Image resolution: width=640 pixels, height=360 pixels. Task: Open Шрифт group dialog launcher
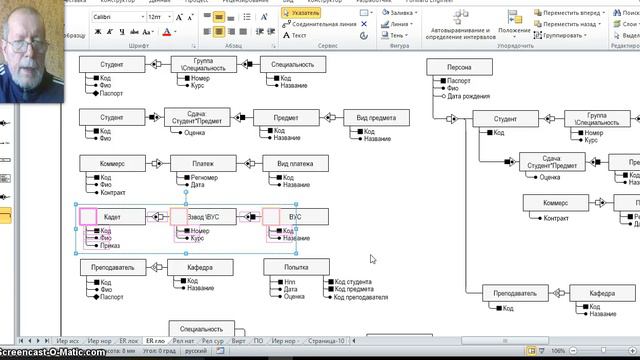point(193,46)
